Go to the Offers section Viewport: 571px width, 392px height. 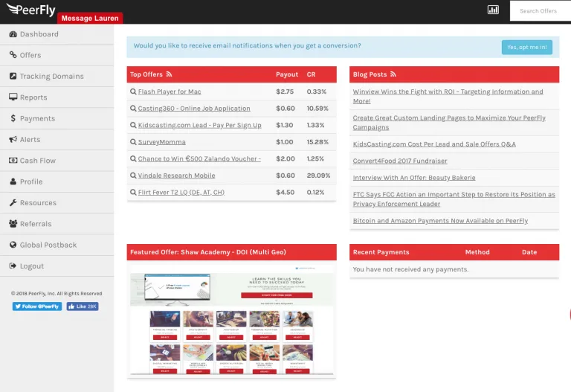[x=57, y=55]
